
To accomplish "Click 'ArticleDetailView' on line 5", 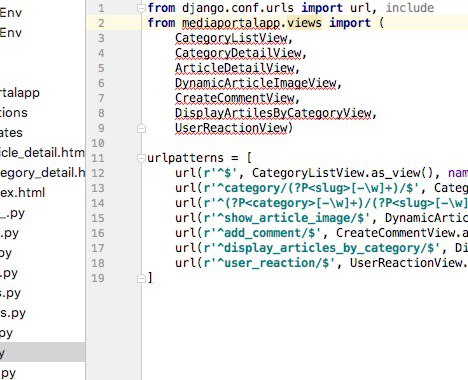I will click(x=235, y=68).
